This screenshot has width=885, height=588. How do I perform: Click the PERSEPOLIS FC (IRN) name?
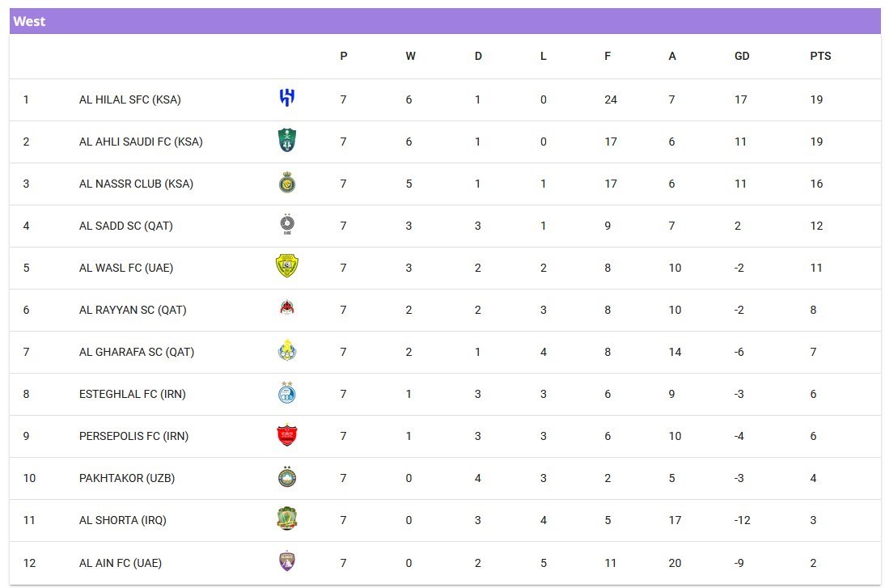point(133,437)
